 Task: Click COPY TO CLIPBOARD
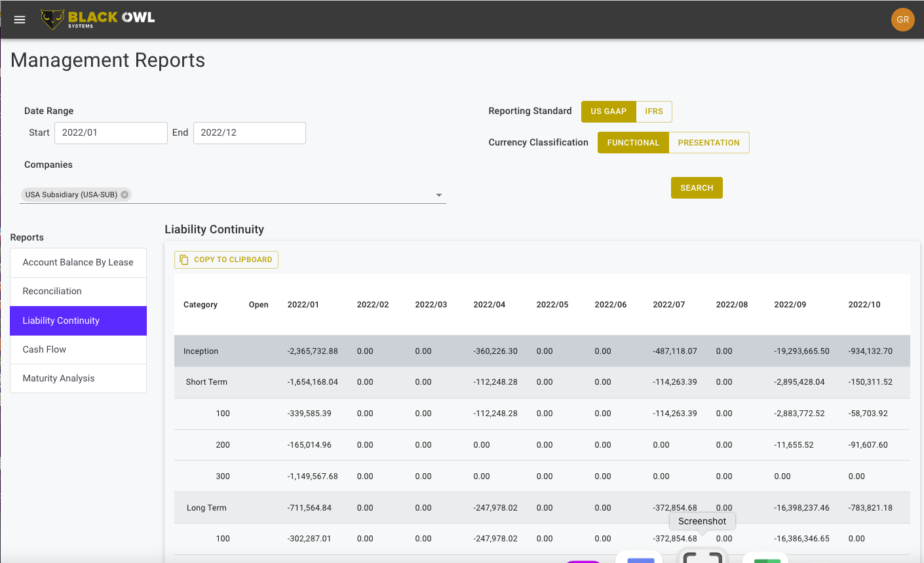[226, 260]
